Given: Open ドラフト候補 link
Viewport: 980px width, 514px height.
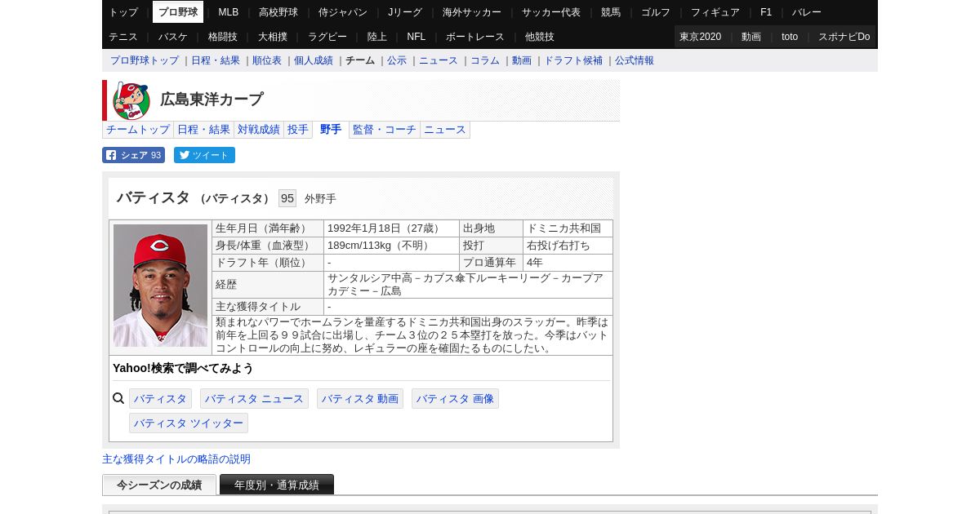Looking at the screenshot, I should (573, 60).
